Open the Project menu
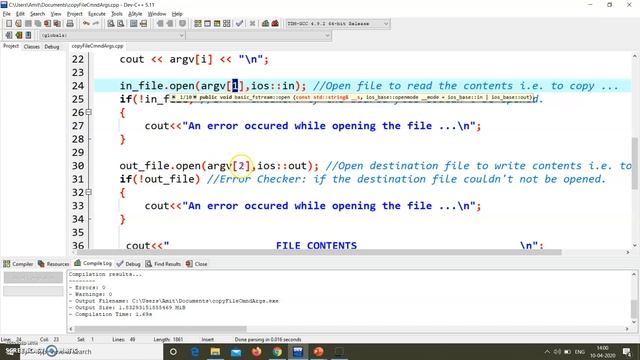The width and height of the screenshot is (640, 360). coord(75,14)
